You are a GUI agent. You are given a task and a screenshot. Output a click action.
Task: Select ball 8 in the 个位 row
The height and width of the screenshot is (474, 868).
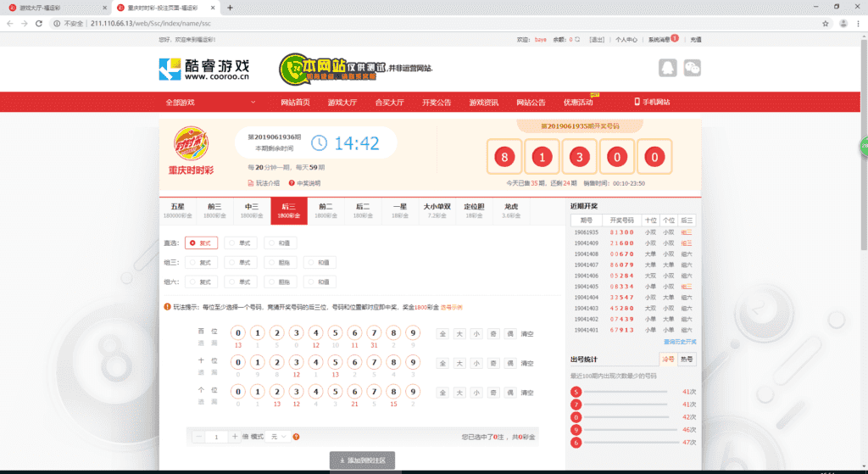393,392
